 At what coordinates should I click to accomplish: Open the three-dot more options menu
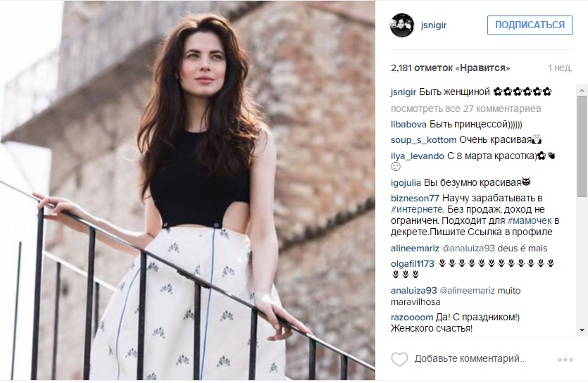point(565,359)
